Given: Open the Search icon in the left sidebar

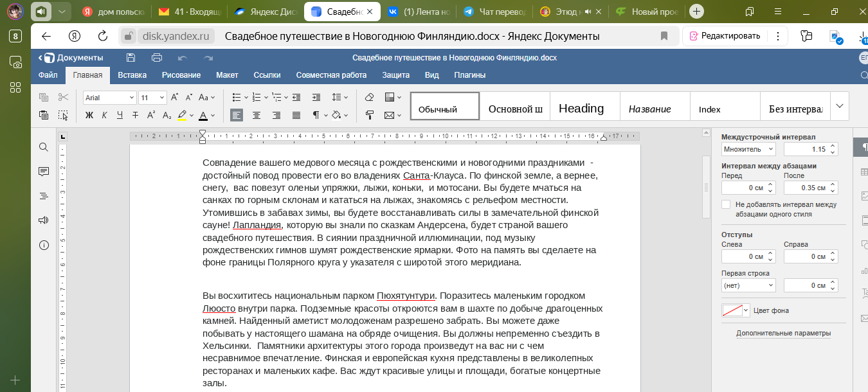Looking at the screenshot, I should [x=44, y=147].
